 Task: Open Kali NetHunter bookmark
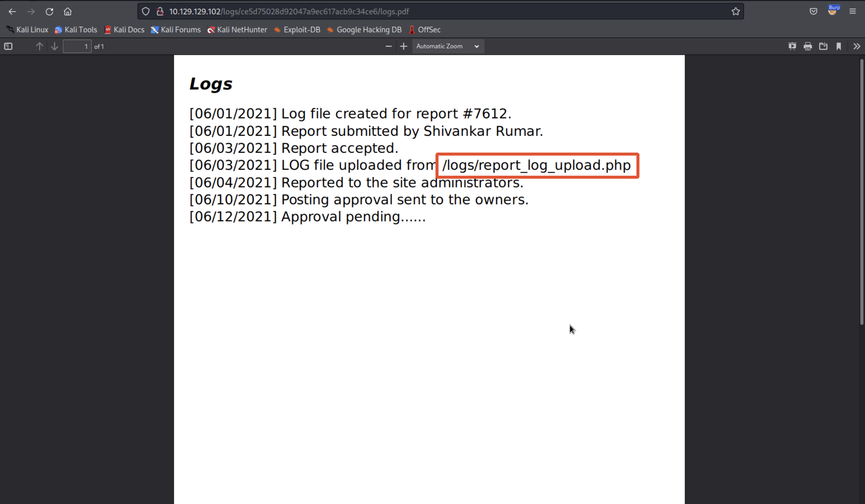click(x=237, y=30)
